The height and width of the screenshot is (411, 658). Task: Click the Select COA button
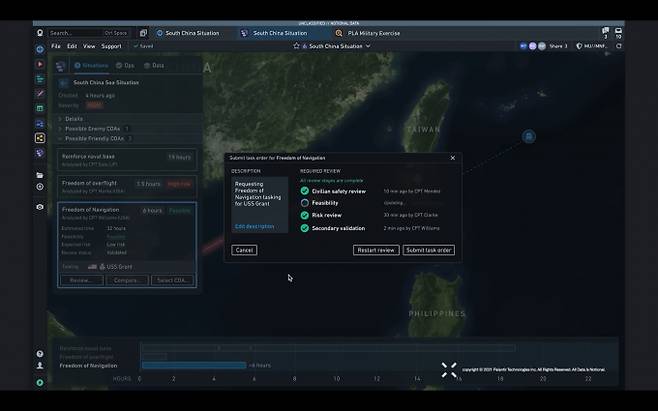coord(173,280)
